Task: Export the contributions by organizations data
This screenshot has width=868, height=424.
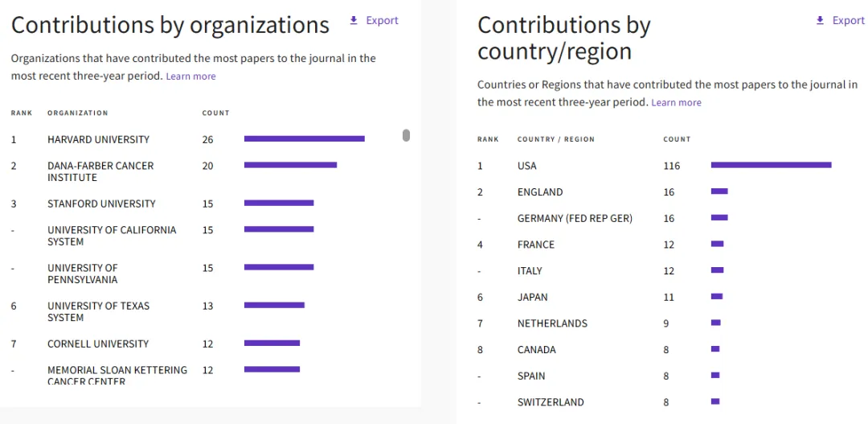Action: click(x=375, y=20)
